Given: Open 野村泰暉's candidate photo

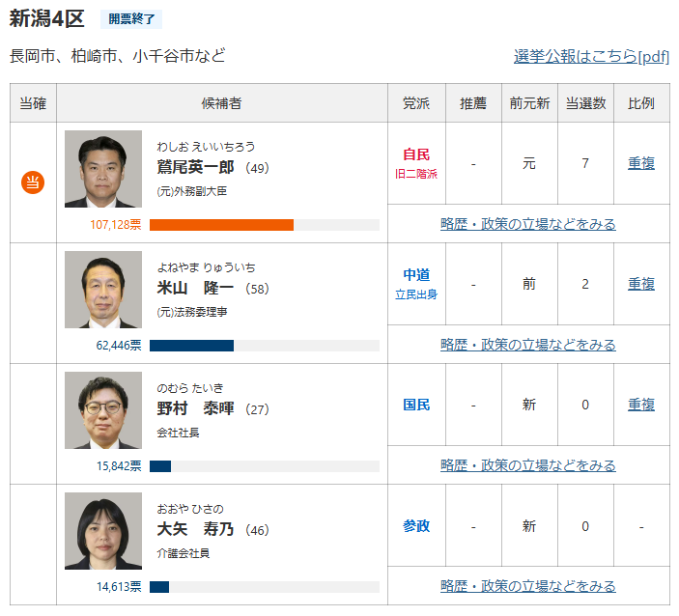Looking at the screenshot, I should [x=103, y=410].
